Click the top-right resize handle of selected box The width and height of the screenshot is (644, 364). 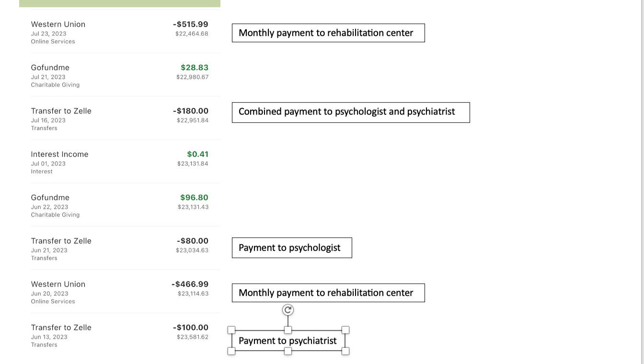[345, 330]
